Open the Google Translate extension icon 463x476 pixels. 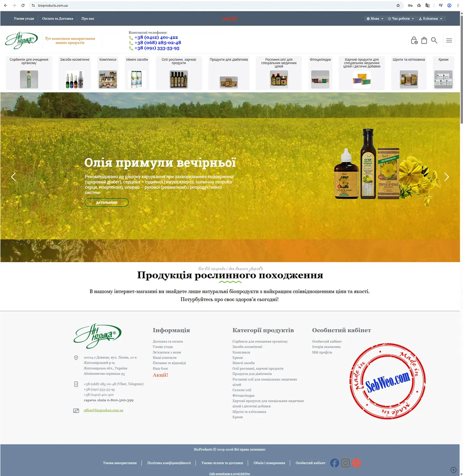click(x=428, y=5)
